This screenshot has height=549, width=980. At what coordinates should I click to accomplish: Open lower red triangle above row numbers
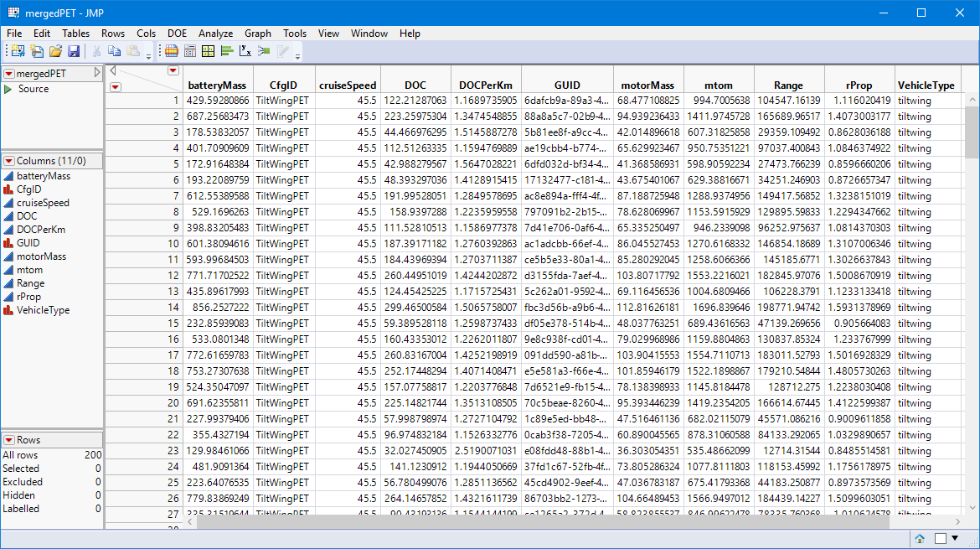point(116,87)
